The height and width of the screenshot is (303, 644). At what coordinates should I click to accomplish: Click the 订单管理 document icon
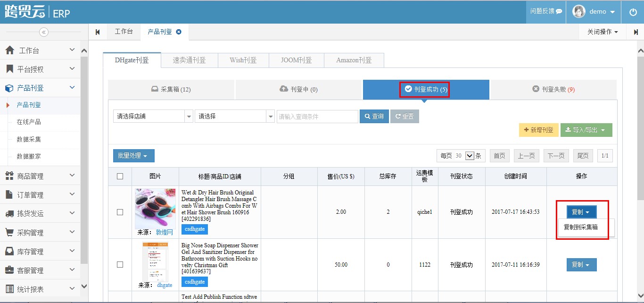pyautogui.click(x=9, y=194)
